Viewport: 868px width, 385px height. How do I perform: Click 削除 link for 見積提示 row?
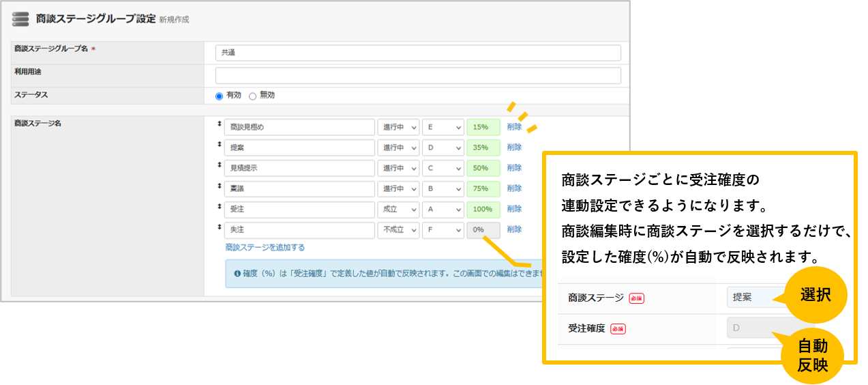pyautogui.click(x=514, y=168)
